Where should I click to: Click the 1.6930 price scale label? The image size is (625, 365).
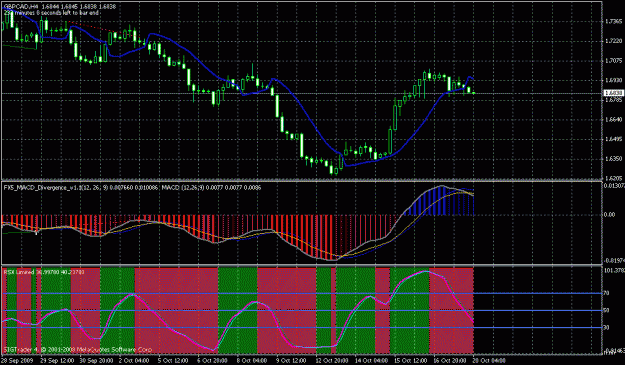(614, 80)
